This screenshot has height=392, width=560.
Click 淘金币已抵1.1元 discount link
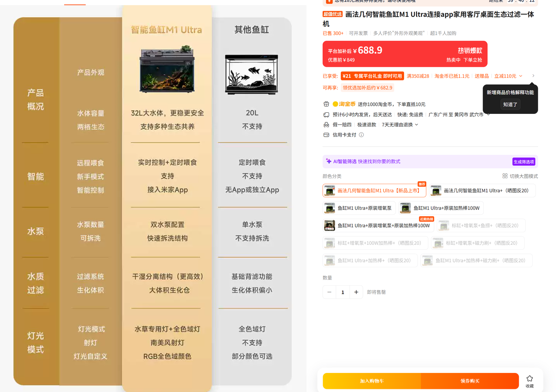(x=452, y=76)
